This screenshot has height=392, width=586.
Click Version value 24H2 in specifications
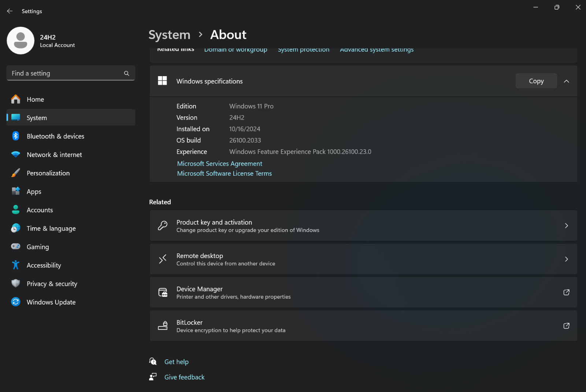[237, 117]
